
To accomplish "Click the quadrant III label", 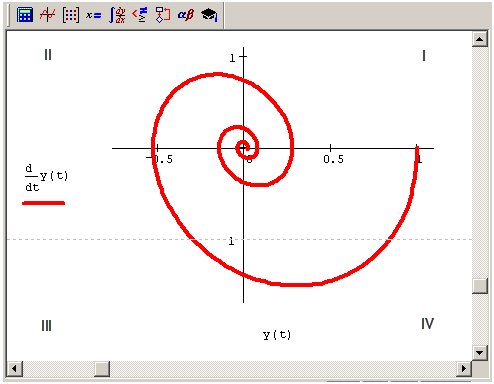I will (x=46, y=325).
